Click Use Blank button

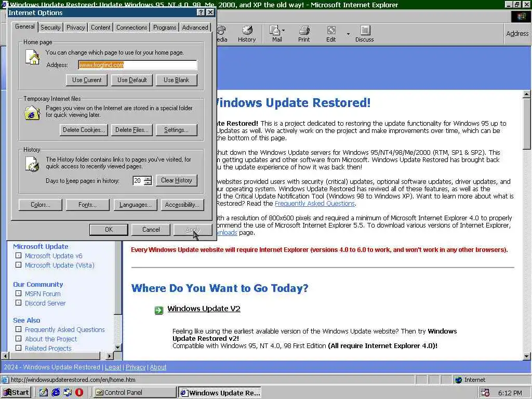pos(176,80)
